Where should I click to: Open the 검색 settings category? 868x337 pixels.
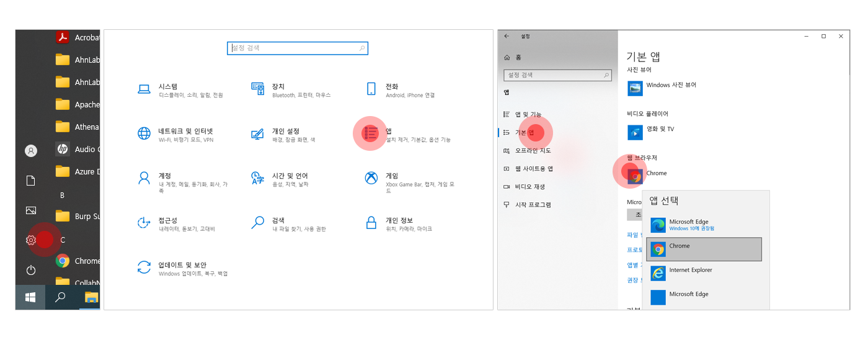(x=289, y=224)
